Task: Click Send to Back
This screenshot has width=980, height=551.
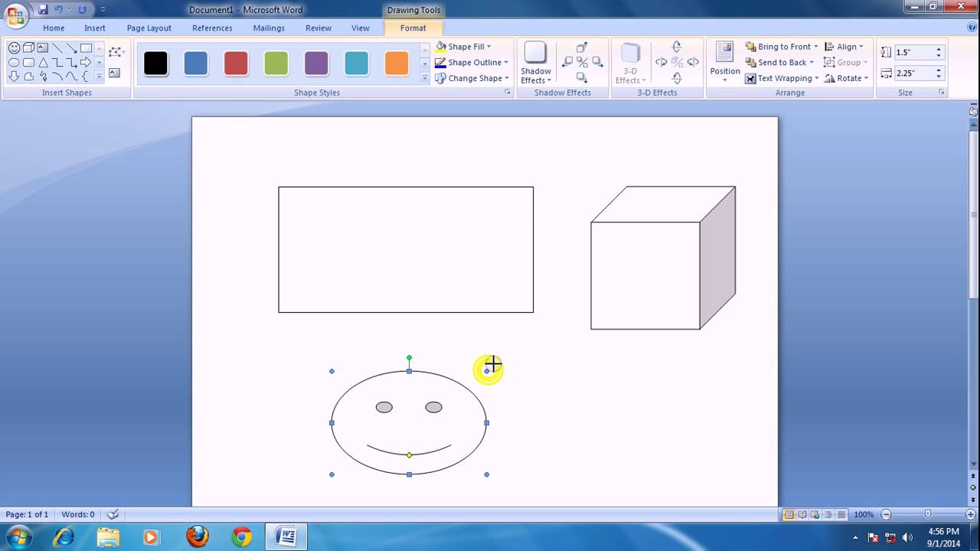Action: coord(780,63)
